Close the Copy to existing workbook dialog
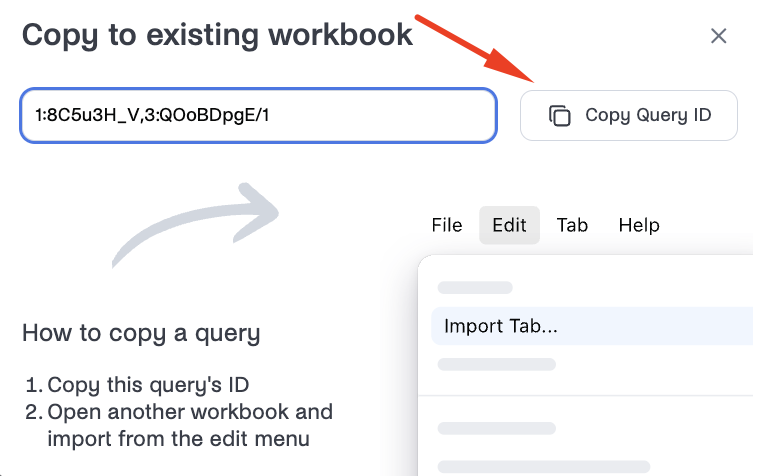 [718, 36]
